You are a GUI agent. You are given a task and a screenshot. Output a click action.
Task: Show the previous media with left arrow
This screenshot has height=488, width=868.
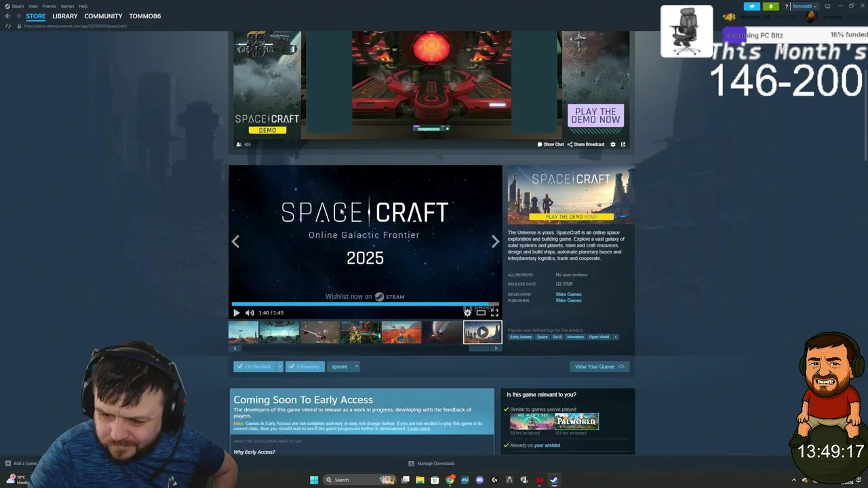tap(235, 241)
